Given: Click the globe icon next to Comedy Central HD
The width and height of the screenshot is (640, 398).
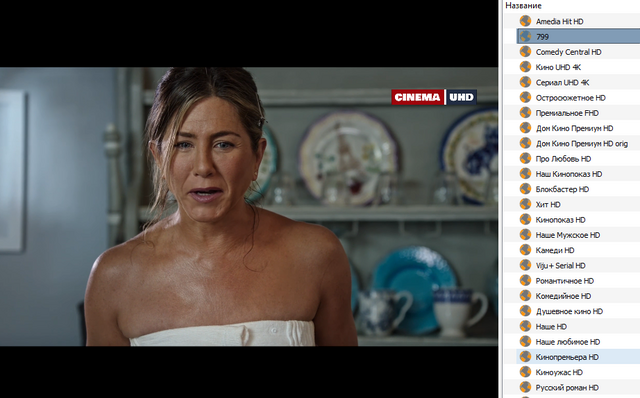Looking at the screenshot, I should 525,51.
